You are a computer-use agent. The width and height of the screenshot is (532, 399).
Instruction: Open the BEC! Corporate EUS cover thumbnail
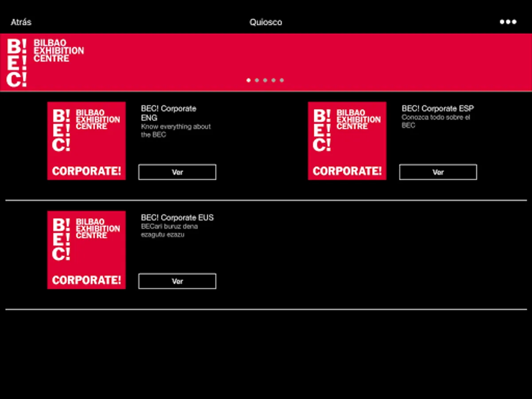(x=86, y=250)
